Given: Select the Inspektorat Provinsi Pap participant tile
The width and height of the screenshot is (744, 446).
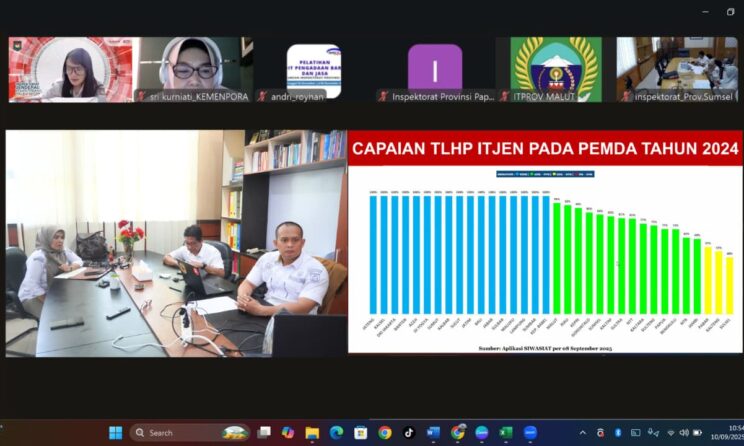Looking at the screenshot, I should point(435,68).
